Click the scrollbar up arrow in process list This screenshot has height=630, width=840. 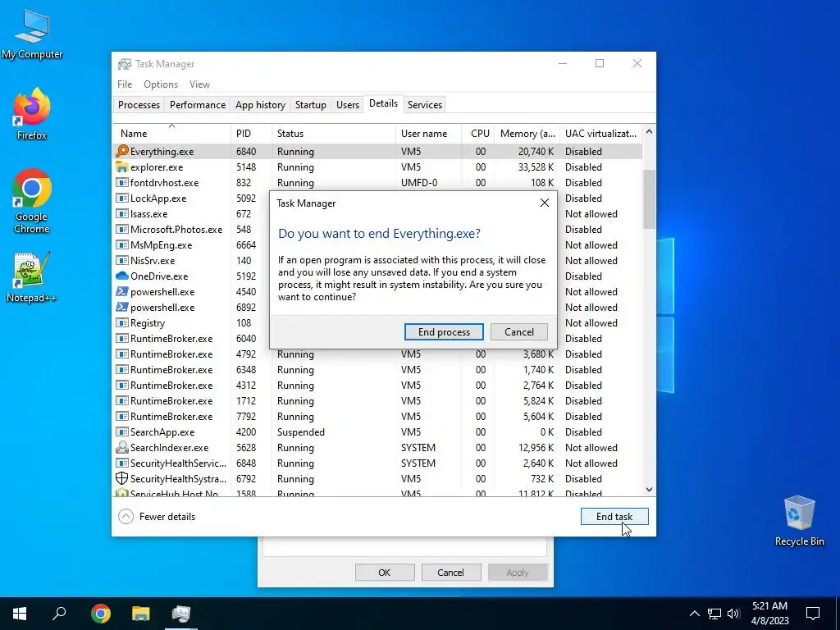click(x=650, y=131)
